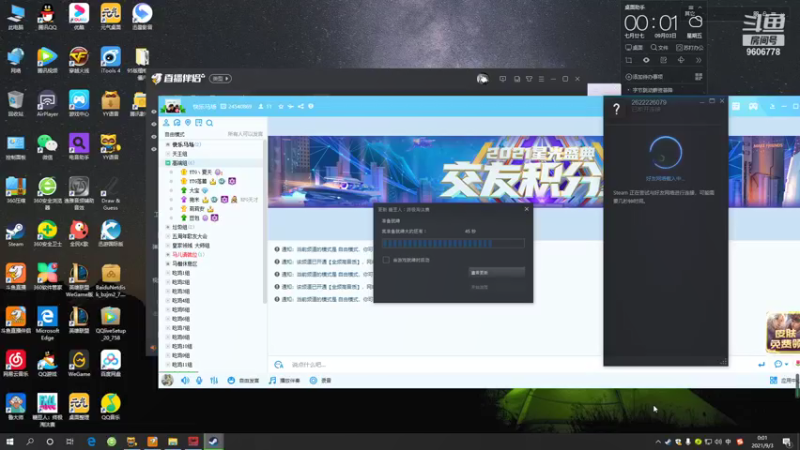Click the add to-do item entry in the widget
Image resolution: width=800 pixels, height=450 pixels.
pos(644,77)
